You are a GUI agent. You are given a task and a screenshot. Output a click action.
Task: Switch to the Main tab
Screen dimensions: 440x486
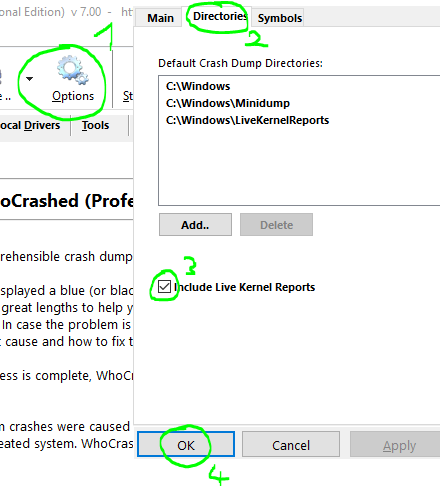click(x=160, y=18)
